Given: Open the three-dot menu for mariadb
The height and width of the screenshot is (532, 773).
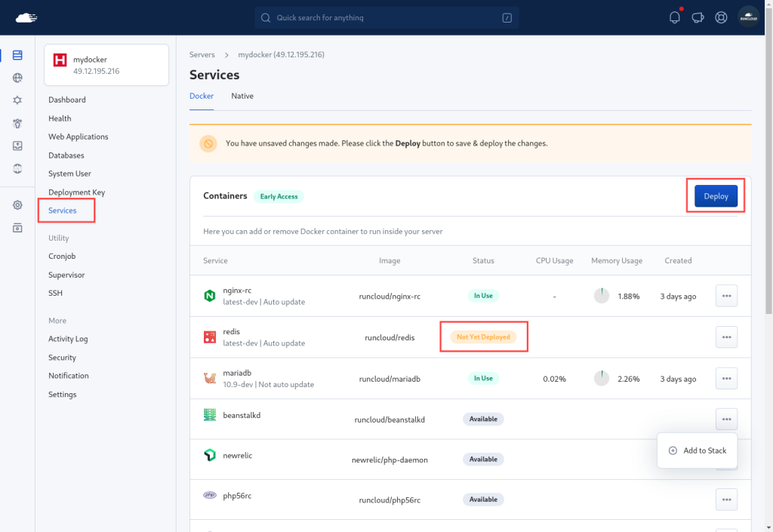Looking at the screenshot, I should coord(726,379).
